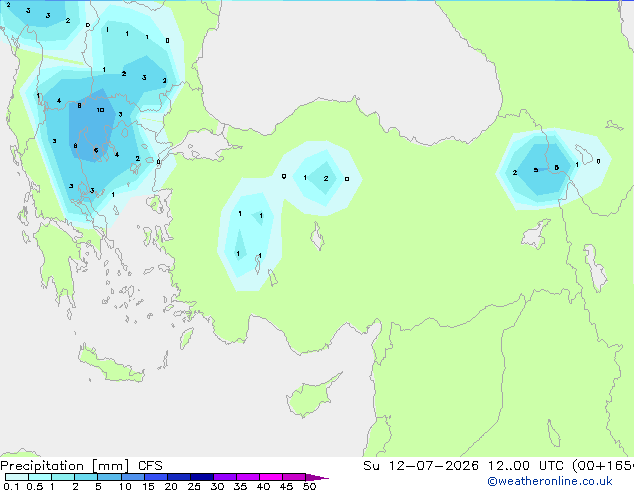Screen dimensions: 634x490
Task: Pick the legend swatch between 15 and 20
Action: [x=155, y=477]
